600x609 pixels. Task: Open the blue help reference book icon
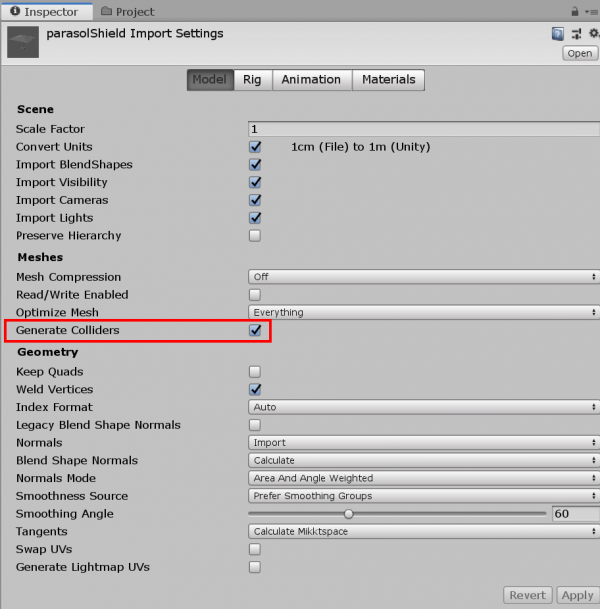click(x=557, y=34)
